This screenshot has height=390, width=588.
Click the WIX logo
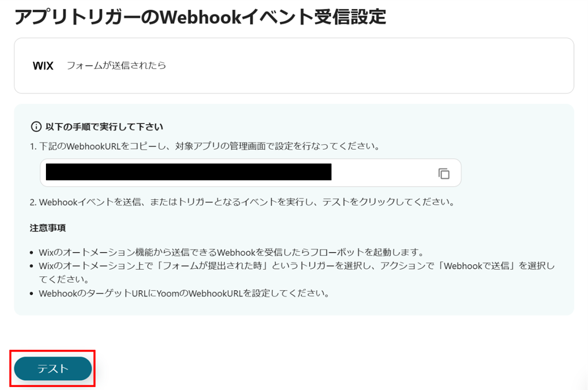pos(43,66)
